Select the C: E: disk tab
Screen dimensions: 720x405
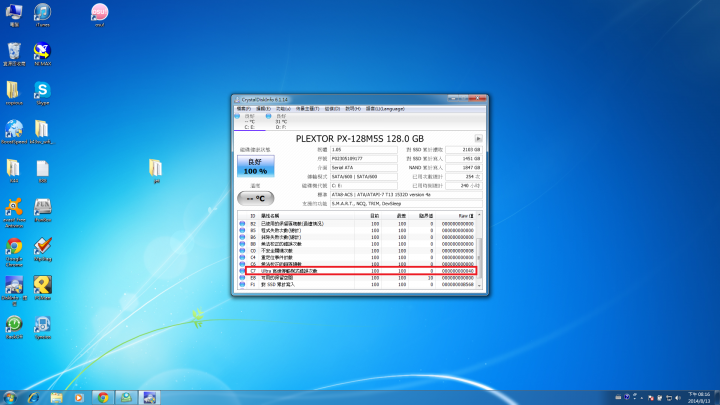click(249, 122)
